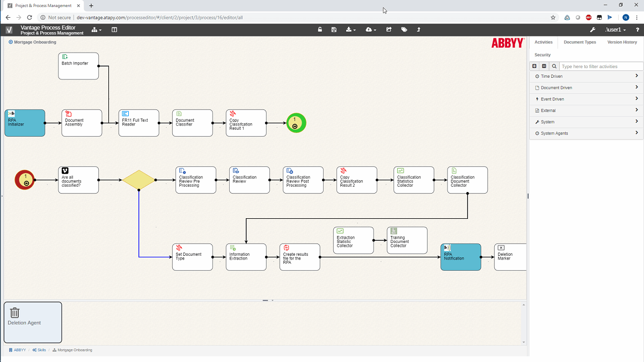This screenshot has width=644, height=362.
Task: Click the publish upload-arrow icon in the toolbar
Action: tap(420, 29)
